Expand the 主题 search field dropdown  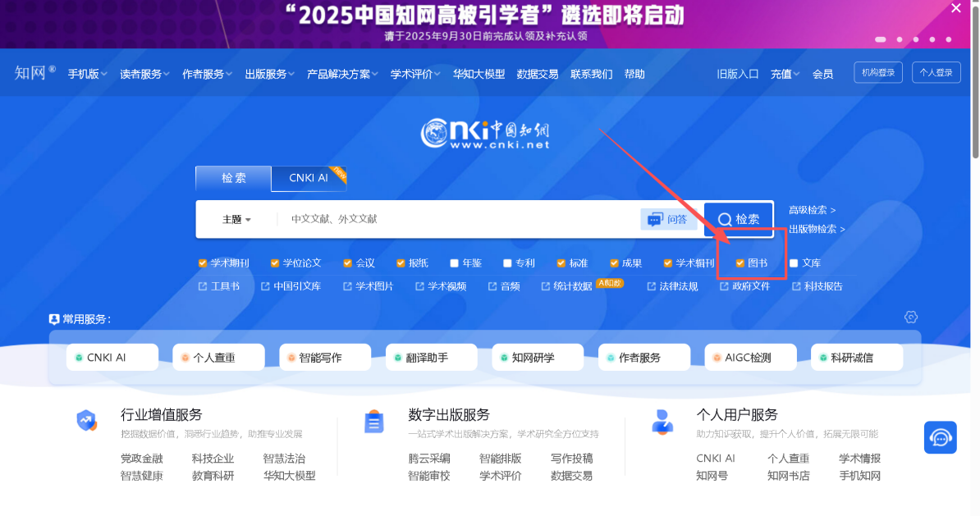click(236, 219)
